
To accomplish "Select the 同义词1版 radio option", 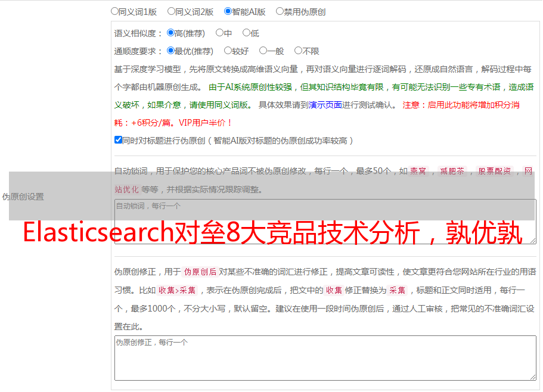I will (x=114, y=11).
